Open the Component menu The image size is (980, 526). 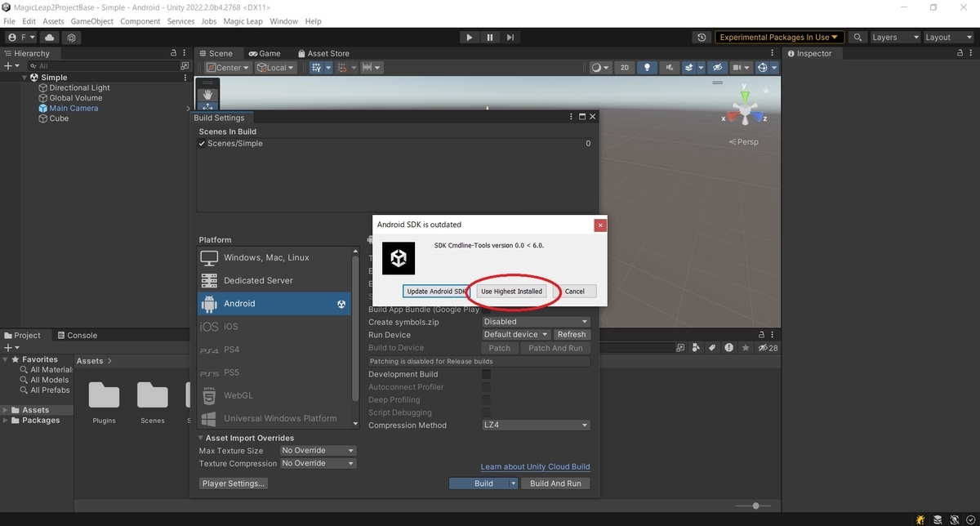pyautogui.click(x=140, y=21)
